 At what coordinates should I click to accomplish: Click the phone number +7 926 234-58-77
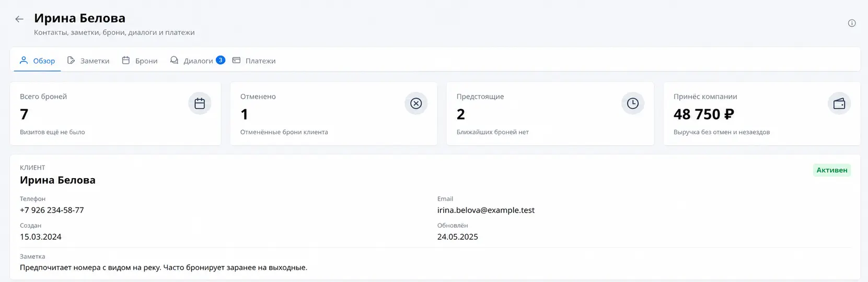click(x=52, y=210)
